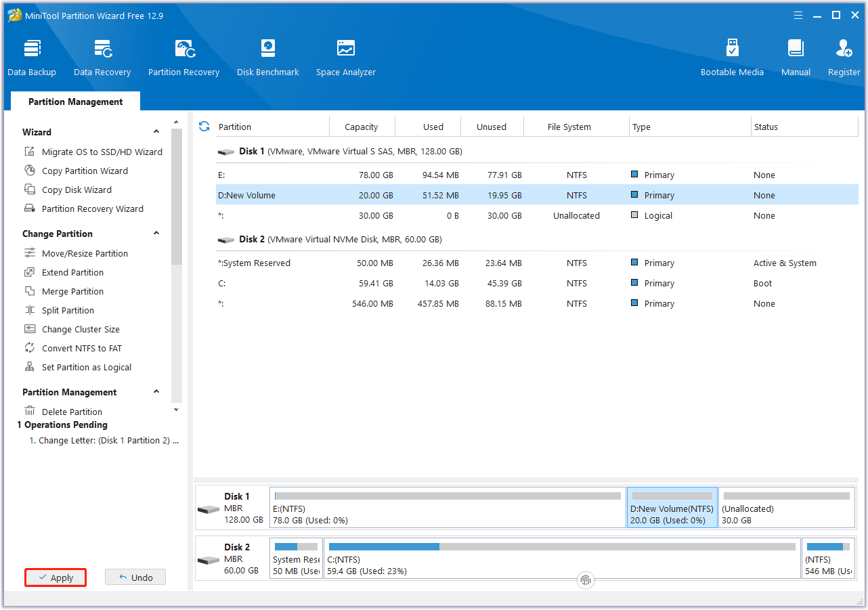Select the D: New Volume partition row
Image resolution: width=868 pixels, height=610 pixels.
pos(271,195)
